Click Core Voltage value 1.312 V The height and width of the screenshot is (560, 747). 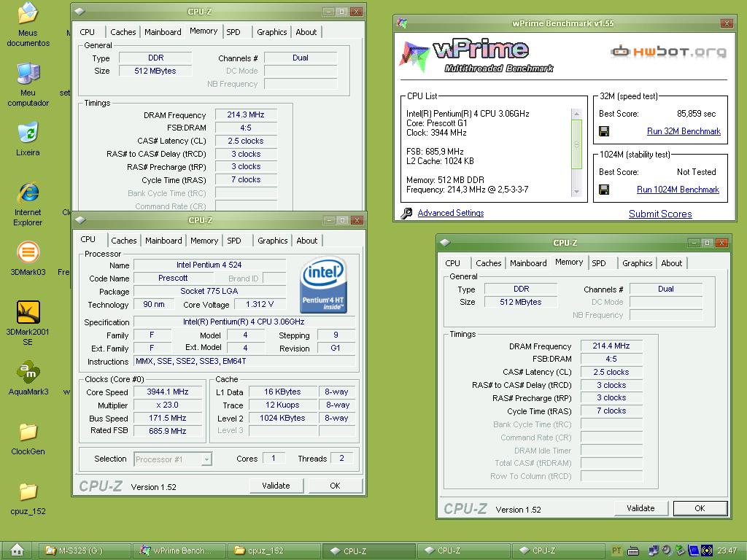260,304
